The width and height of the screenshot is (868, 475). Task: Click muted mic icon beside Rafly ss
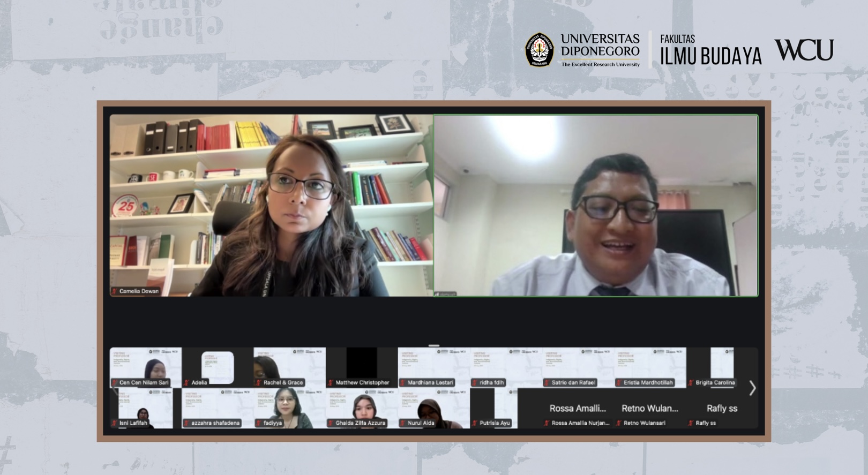pyautogui.click(x=691, y=423)
